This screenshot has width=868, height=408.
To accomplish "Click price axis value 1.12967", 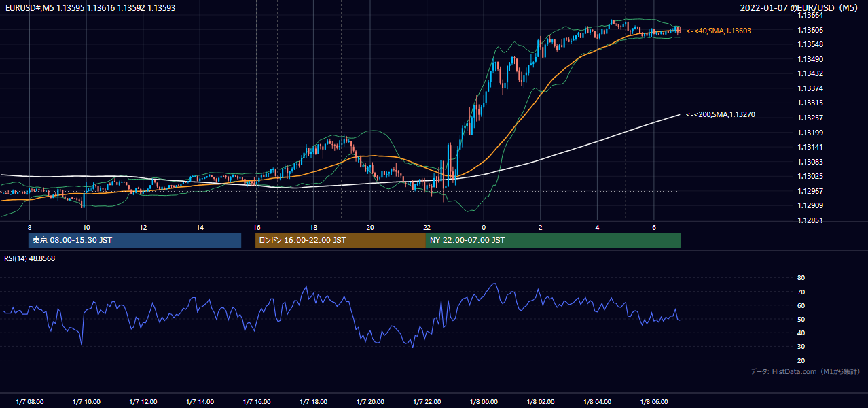I will [810, 191].
